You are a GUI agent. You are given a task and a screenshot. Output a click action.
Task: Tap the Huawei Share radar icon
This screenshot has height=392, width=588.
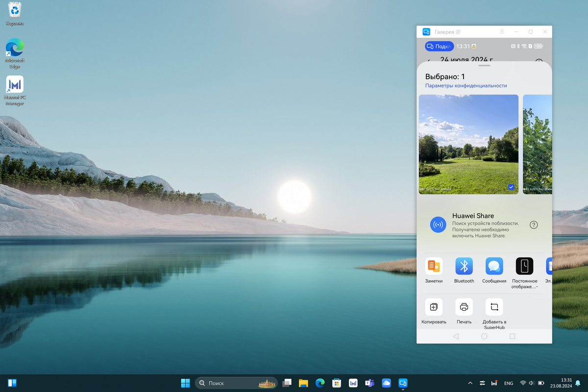438,225
